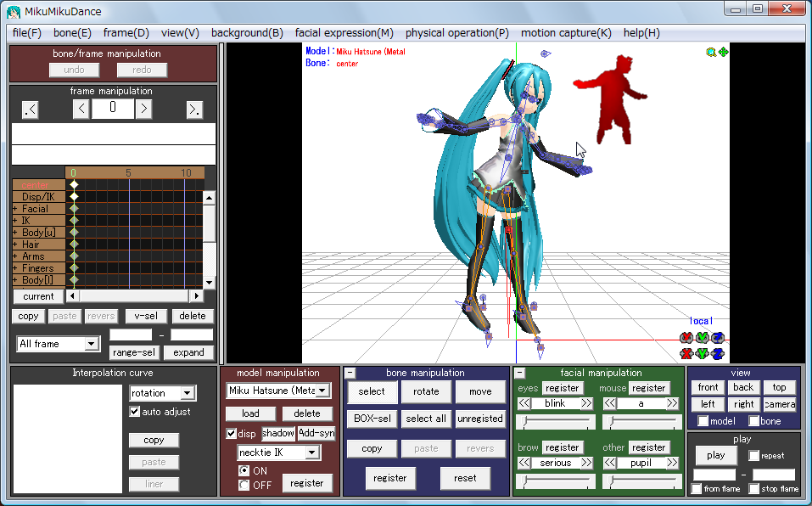Select the IK OFF radio button

coord(244,486)
